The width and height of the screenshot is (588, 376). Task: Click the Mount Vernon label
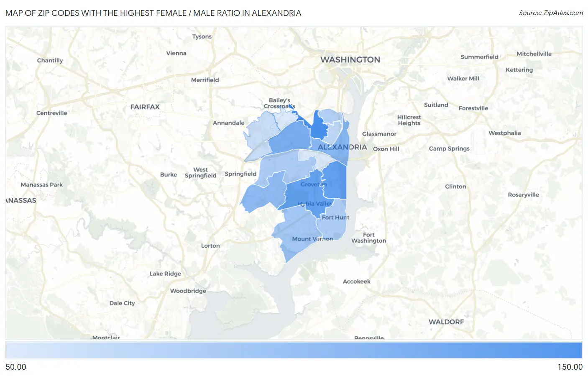tap(312, 239)
